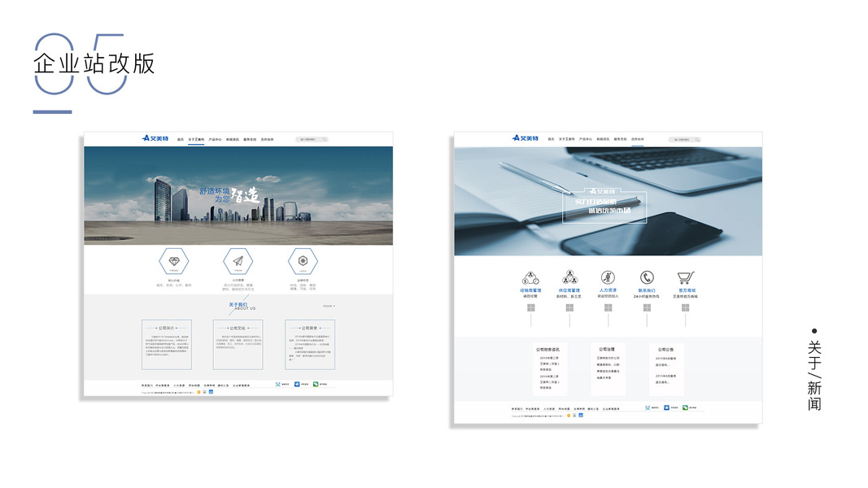868x488 pixels.
Task: Open the 公司文化 card
Action: point(238,344)
